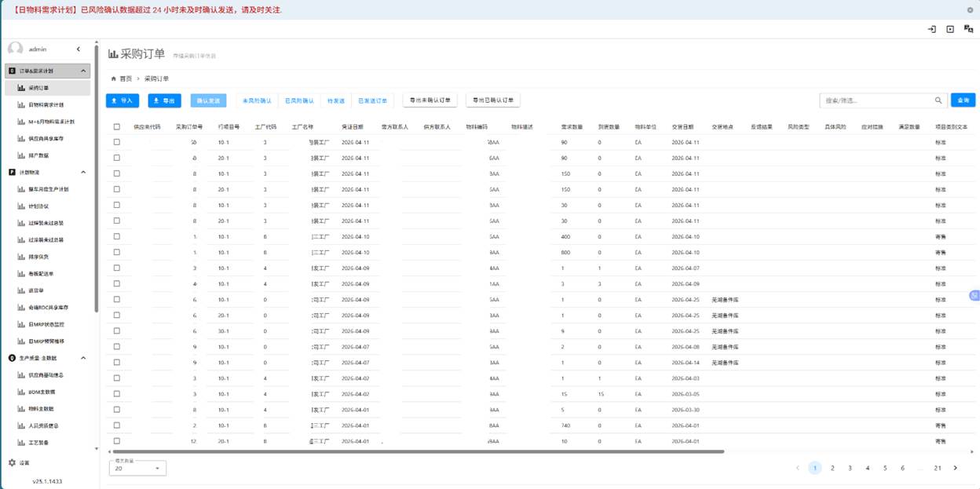Click the table horizontal scrollbar

click(418, 451)
